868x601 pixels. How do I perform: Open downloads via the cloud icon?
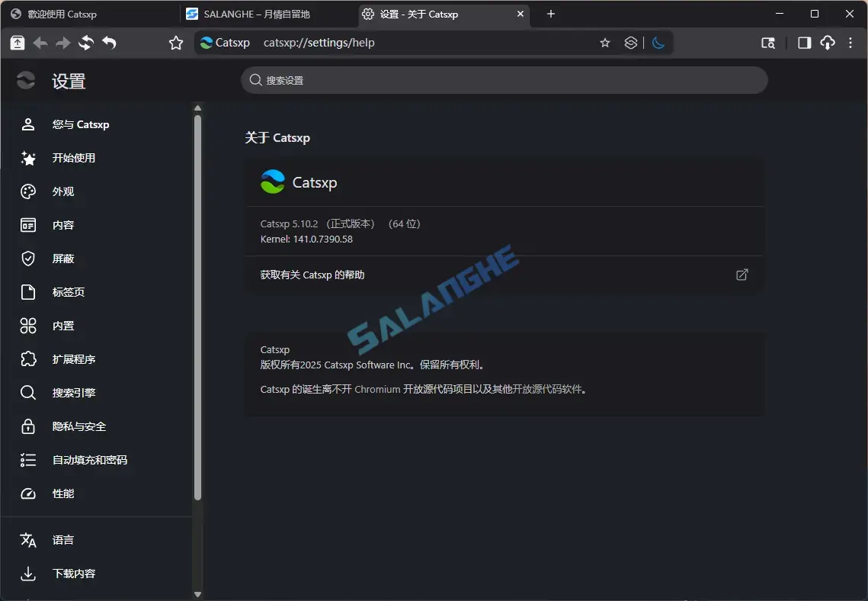[x=828, y=43]
